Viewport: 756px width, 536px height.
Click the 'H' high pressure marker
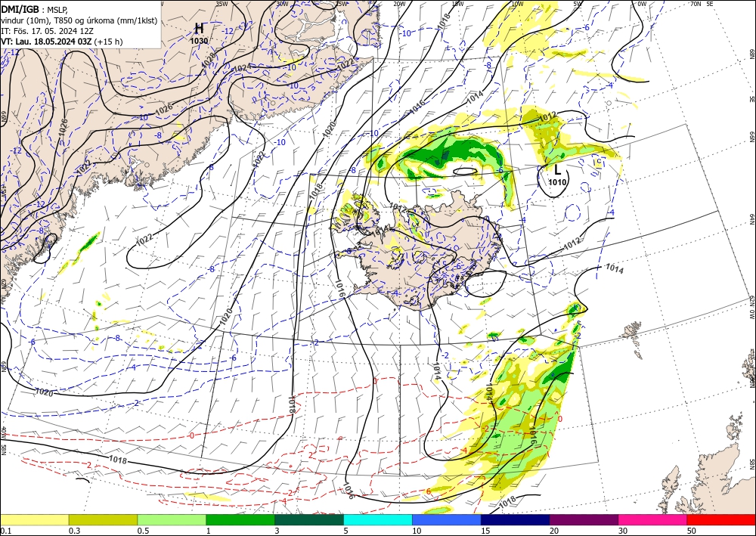click(x=199, y=28)
